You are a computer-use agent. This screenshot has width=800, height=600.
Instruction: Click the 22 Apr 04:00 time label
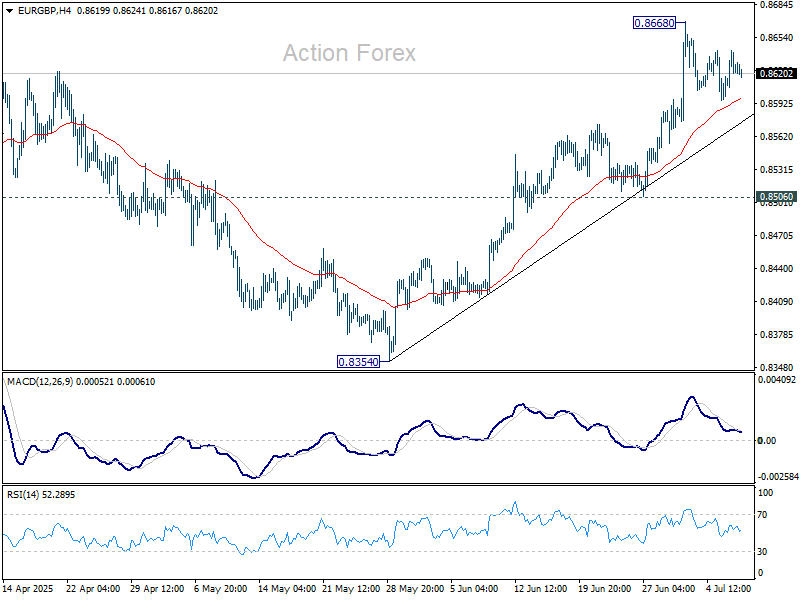click(x=93, y=588)
